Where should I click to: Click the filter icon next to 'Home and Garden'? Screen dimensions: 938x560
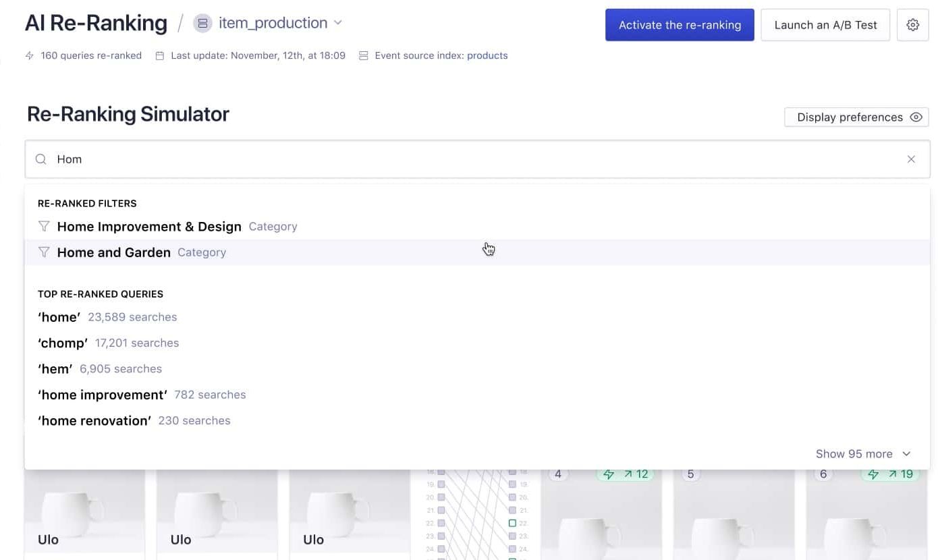pos(43,252)
